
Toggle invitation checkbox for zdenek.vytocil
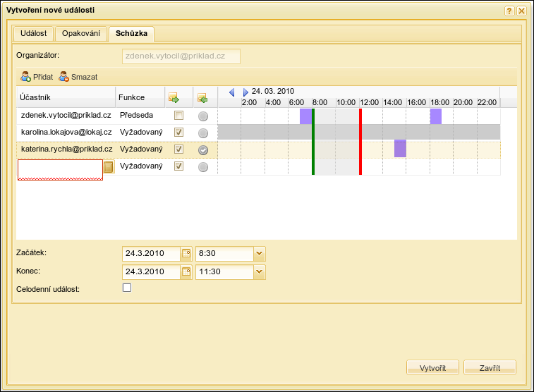[178, 116]
